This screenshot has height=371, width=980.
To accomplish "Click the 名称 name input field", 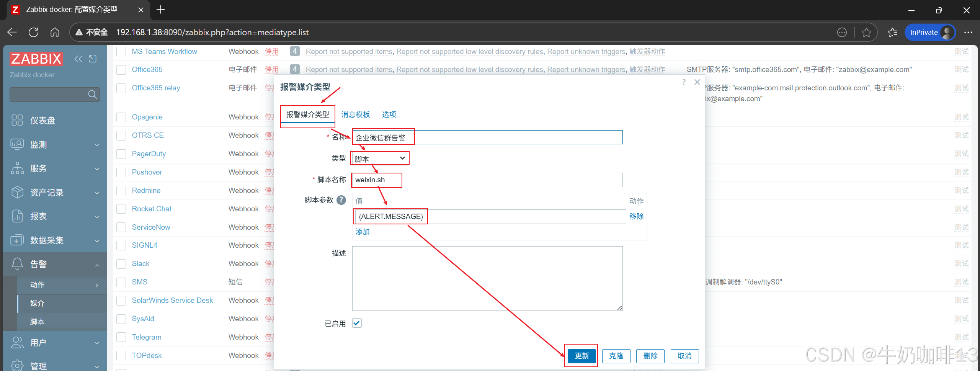I will [x=487, y=137].
